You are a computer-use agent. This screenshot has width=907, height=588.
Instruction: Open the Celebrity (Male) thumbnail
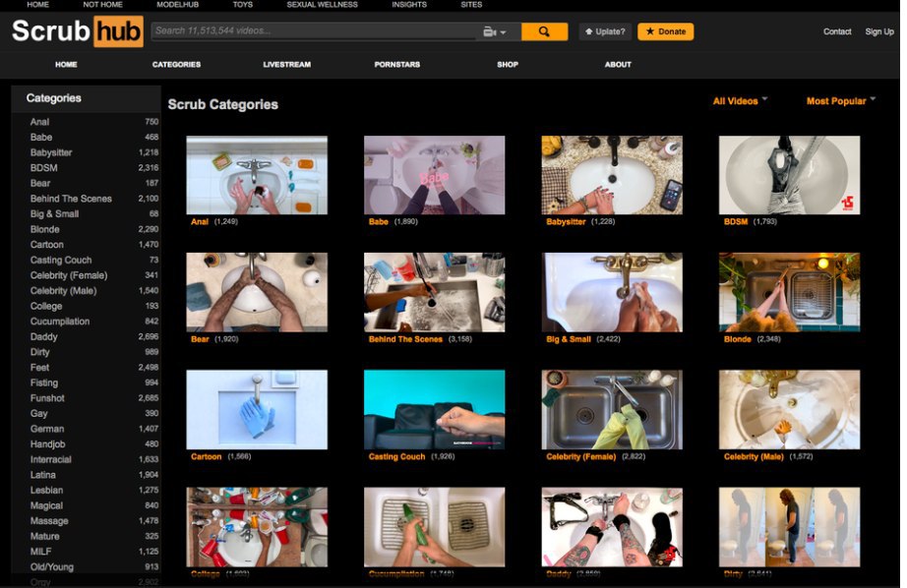click(x=790, y=409)
